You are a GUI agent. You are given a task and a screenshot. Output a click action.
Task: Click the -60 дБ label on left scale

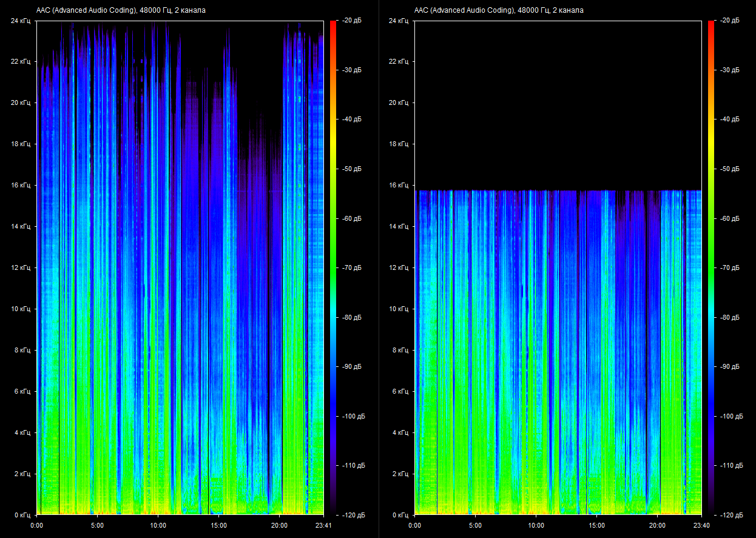(352, 218)
